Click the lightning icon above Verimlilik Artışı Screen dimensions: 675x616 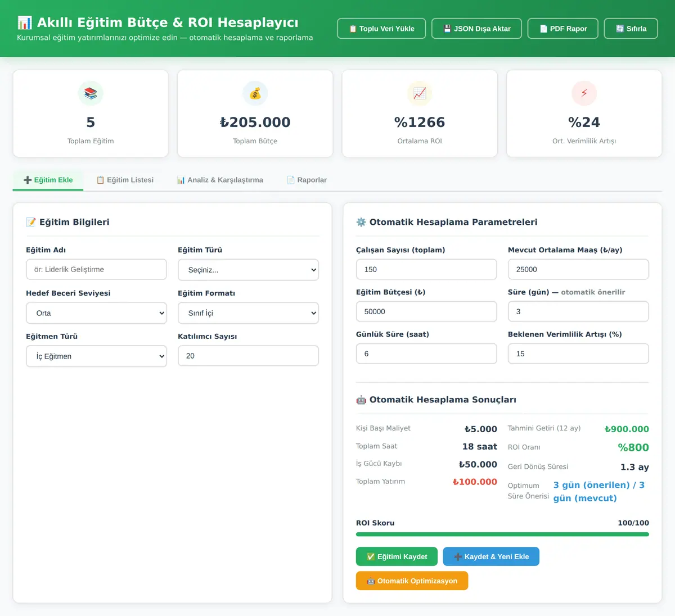pyautogui.click(x=584, y=93)
